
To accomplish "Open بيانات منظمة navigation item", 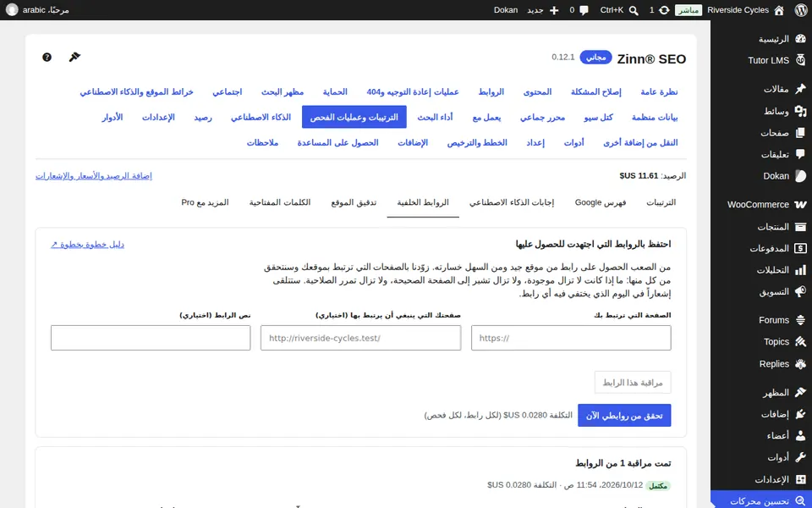I will pyautogui.click(x=655, y=117).
